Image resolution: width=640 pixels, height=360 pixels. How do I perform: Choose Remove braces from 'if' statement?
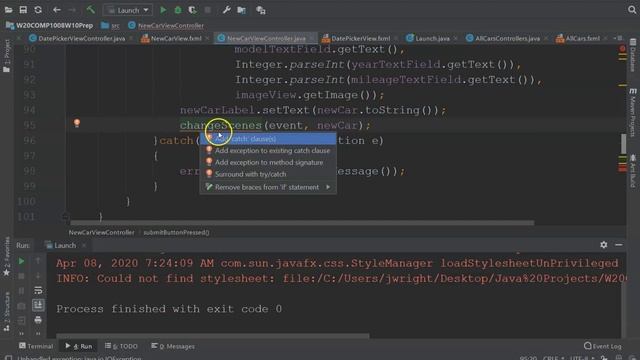pyautogui.click(x=268, y=187)
